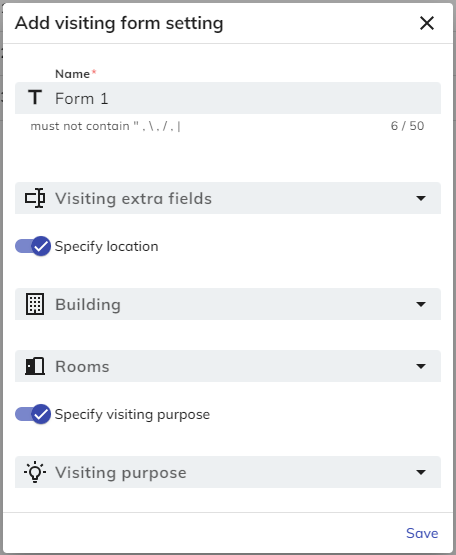The height and width of the screenshot is (555, 456).
Task: Click the Visiting extra fields select box
Action: click(x=228, y=198)
